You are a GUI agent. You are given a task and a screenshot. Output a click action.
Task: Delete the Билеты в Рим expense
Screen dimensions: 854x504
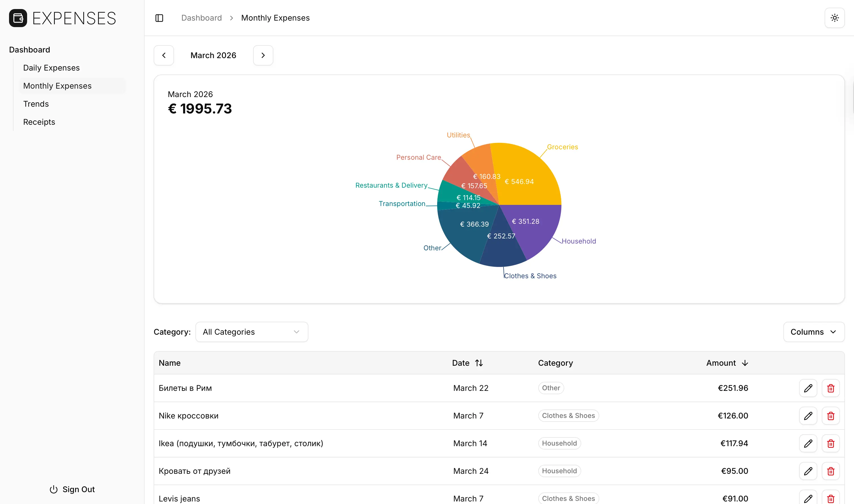[831, 388]
